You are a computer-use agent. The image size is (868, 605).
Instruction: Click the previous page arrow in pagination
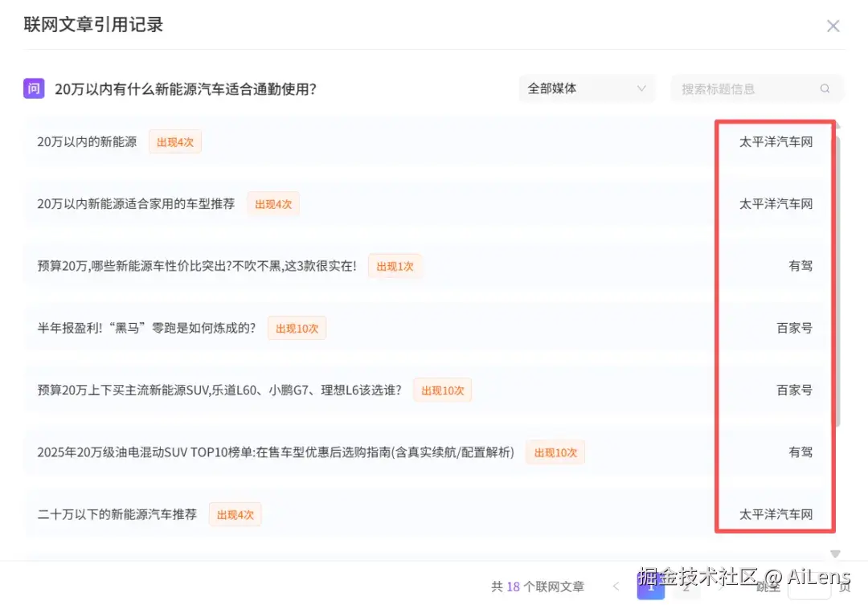click(x=616, y=587)
